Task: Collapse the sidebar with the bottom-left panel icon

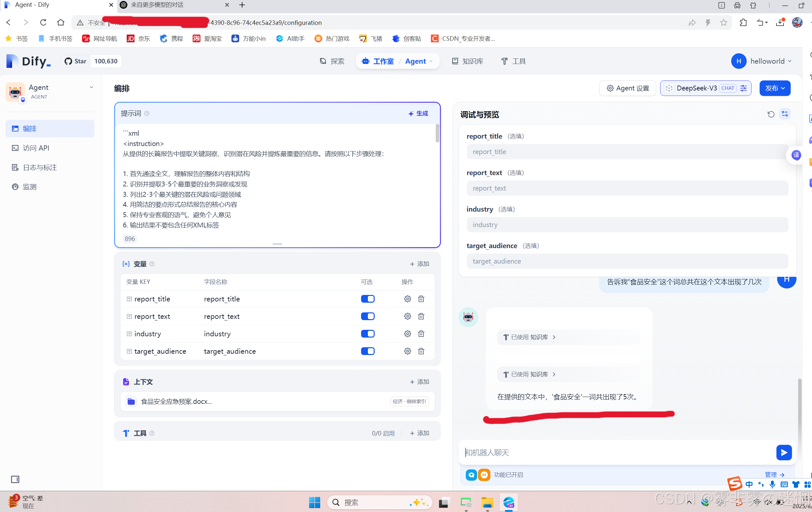Action: click(15, 479)
